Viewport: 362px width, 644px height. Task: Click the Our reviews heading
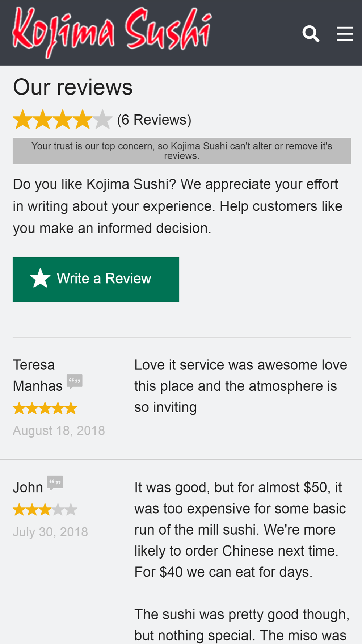pos(73,87)
